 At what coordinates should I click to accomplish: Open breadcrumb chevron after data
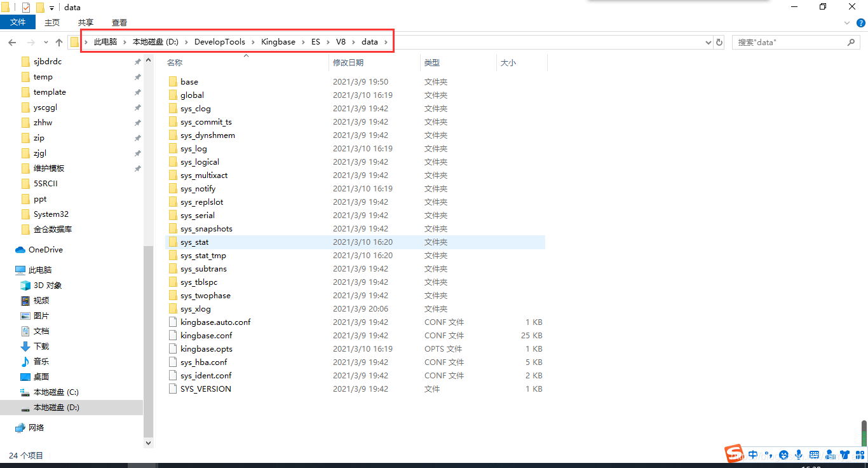click(386, 42)
